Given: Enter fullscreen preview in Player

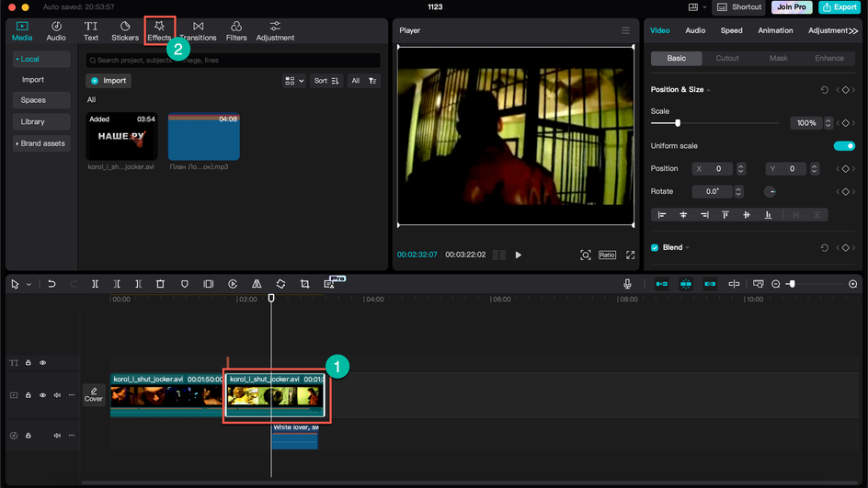Looking at the screenshot, I should (630, 255).
